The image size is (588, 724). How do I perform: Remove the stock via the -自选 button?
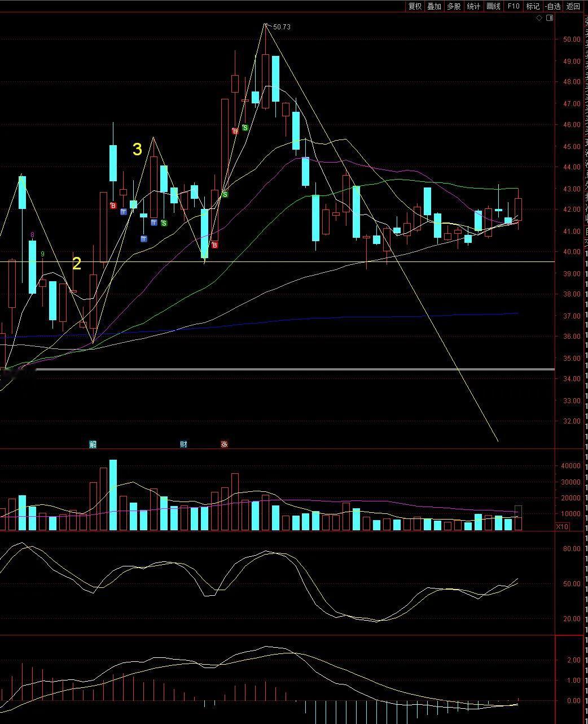point(554,6)
